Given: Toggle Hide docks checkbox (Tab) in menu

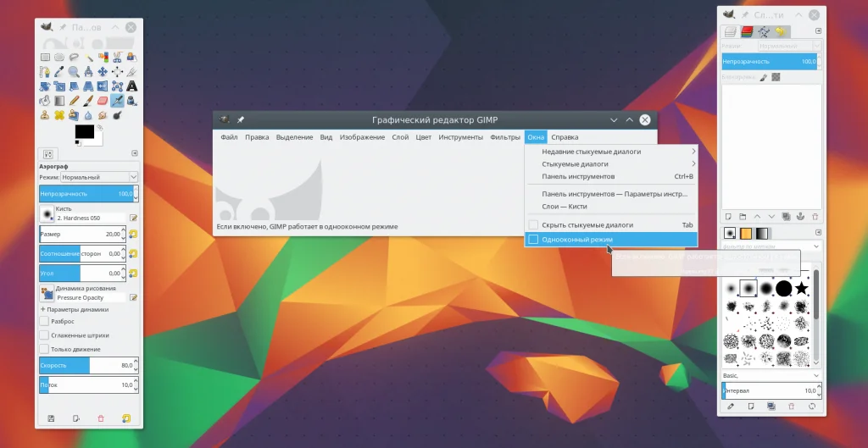Looking at the screenshot, I should 533,225.
